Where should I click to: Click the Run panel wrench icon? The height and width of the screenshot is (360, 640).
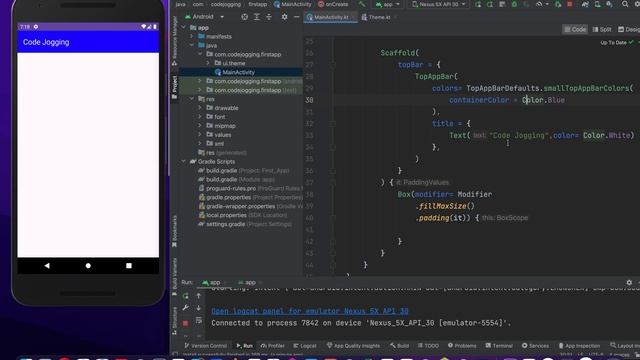click(186, 308)
